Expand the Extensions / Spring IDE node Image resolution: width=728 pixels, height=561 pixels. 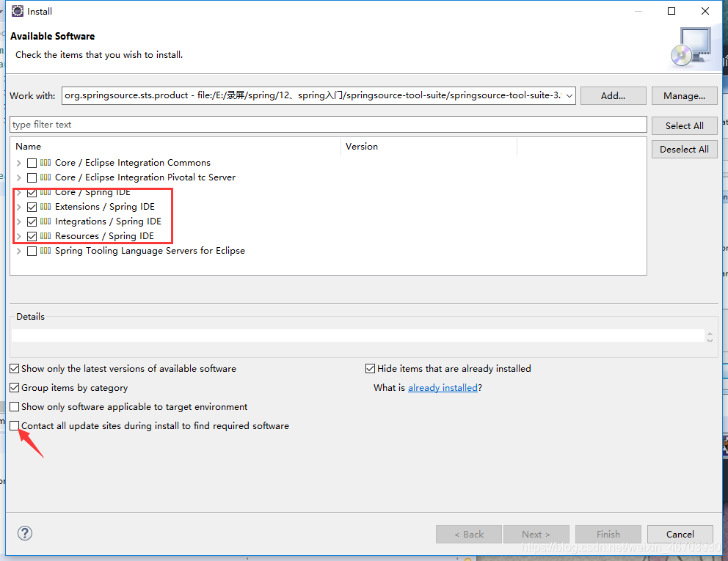(x=18, y=207)
